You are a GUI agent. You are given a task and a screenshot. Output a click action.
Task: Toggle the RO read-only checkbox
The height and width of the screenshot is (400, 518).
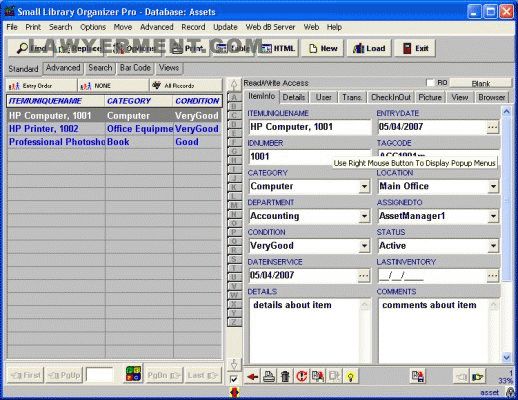[431, 82]
